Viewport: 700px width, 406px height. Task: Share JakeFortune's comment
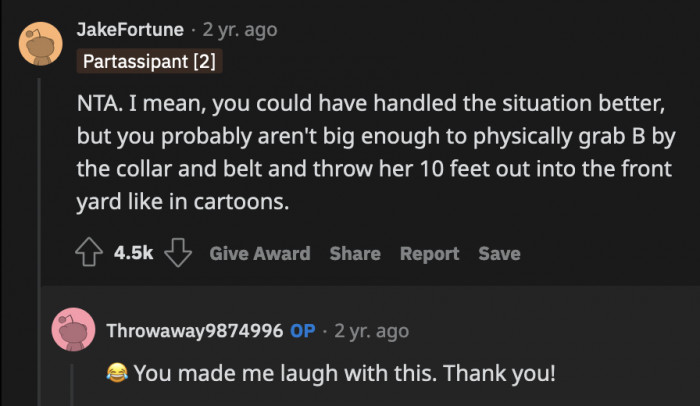(355, 253)
